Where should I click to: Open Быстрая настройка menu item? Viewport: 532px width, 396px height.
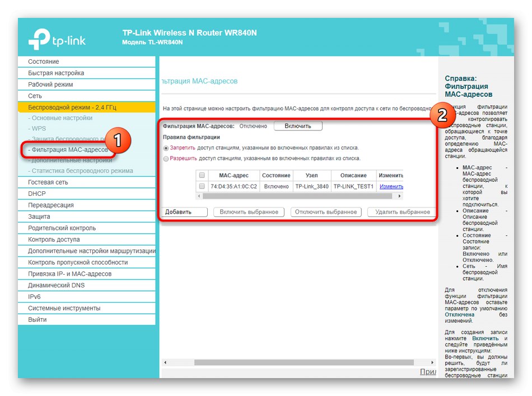pyautogui.click(x=86, y=73)
